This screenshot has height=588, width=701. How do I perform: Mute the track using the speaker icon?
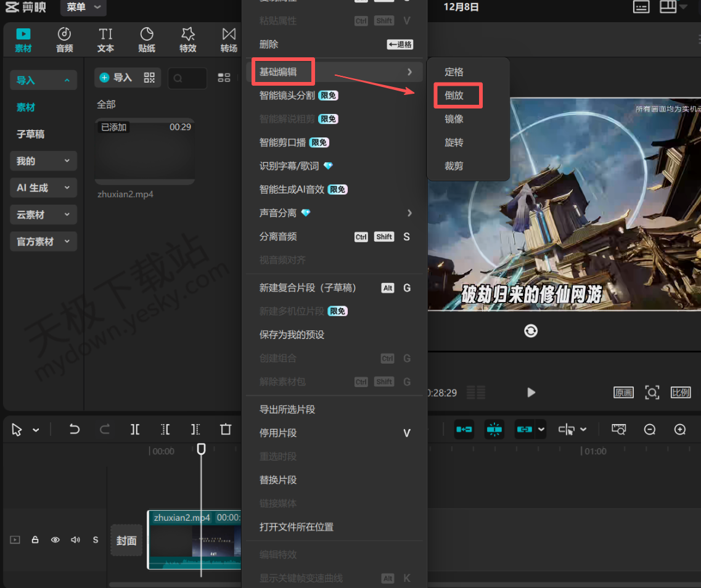(75, 539)
